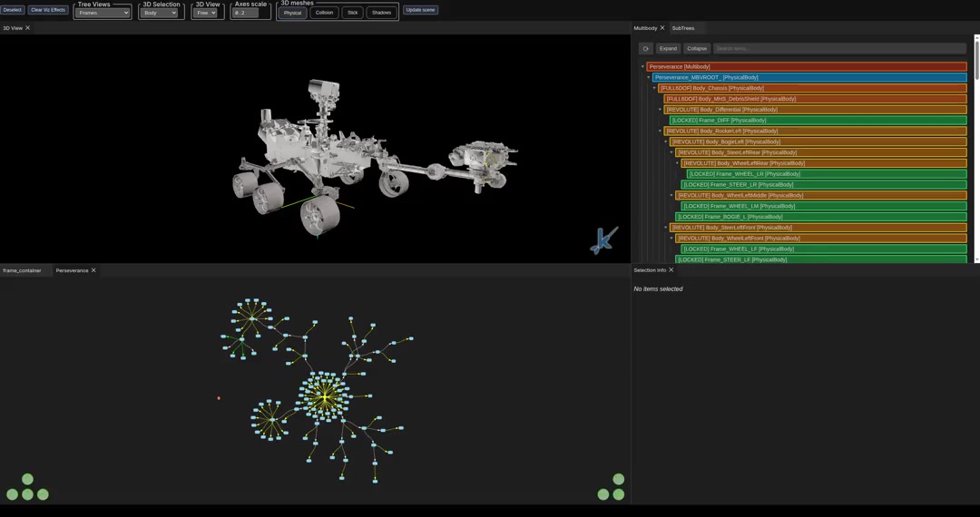Click the Multibody tree vertical scrollbar
Viewport: 980px width, 517px height.
[x=977, y=60]
